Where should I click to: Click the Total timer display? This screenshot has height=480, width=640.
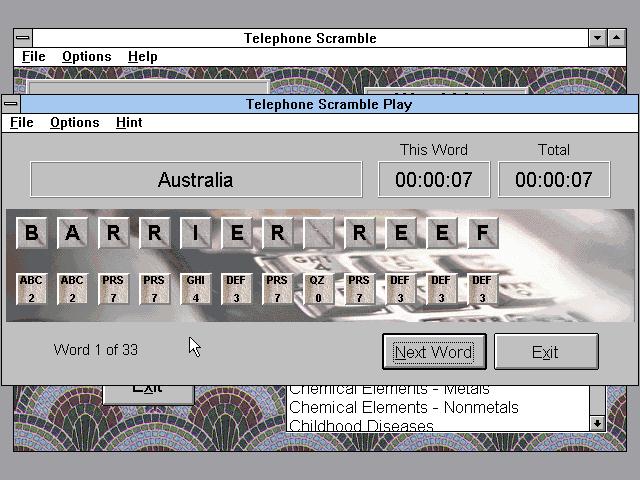(554, 180)
